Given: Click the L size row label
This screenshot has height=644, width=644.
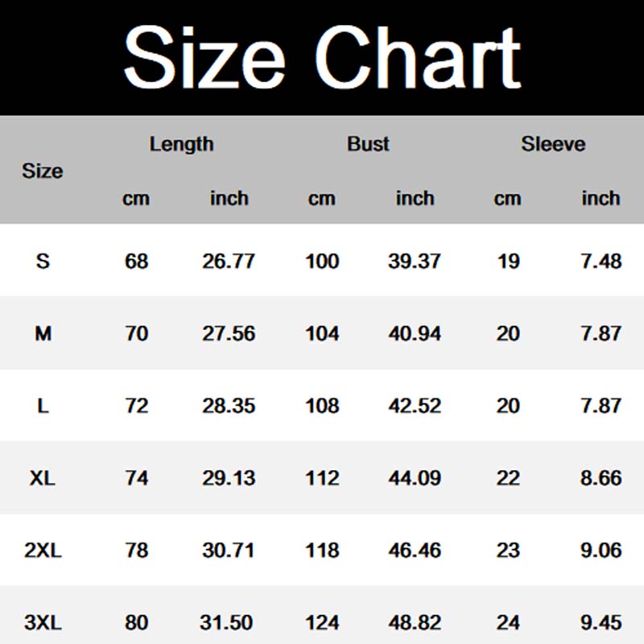Looking at the screenshot, I should tap(43, 406).
